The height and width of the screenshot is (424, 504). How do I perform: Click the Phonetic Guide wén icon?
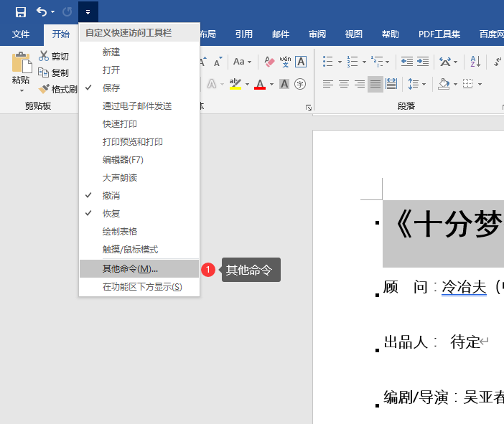(x=285, y=62)
